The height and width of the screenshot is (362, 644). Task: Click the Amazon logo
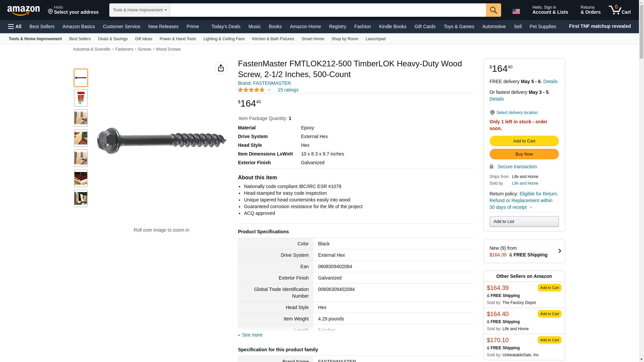point(23,10)
